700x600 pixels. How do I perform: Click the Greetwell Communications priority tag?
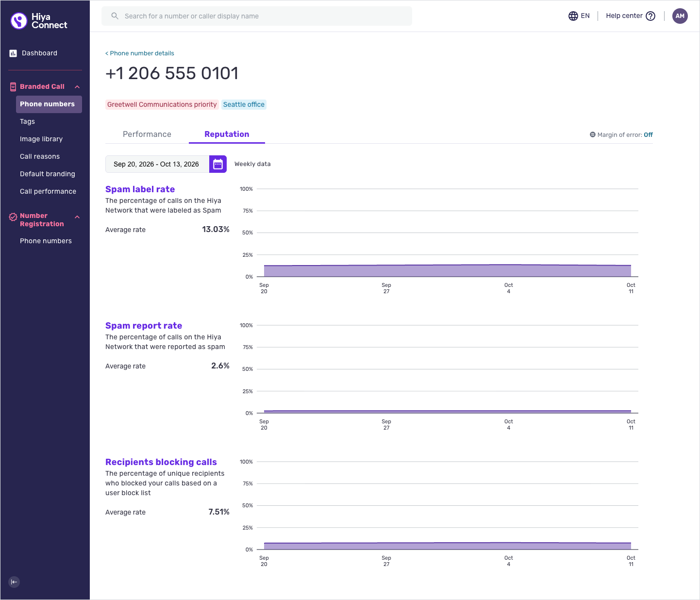[162, 105]
